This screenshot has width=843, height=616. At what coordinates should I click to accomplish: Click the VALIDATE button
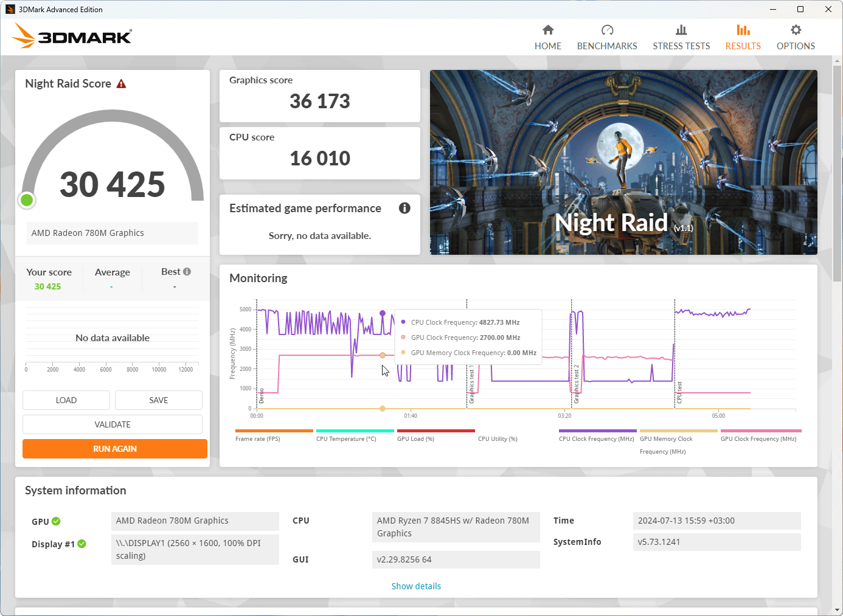113,424
